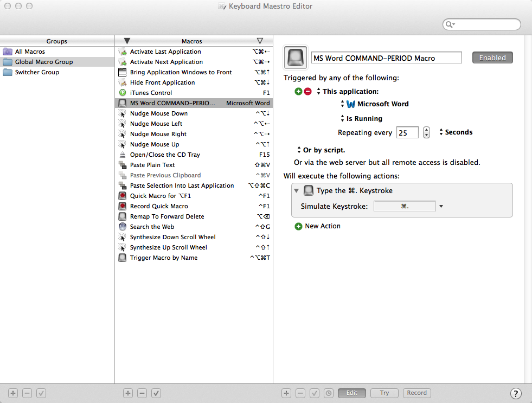Select the 'Activate Next Application' macro
This screenshot has height=403, width=532.
tap(194, 62)
